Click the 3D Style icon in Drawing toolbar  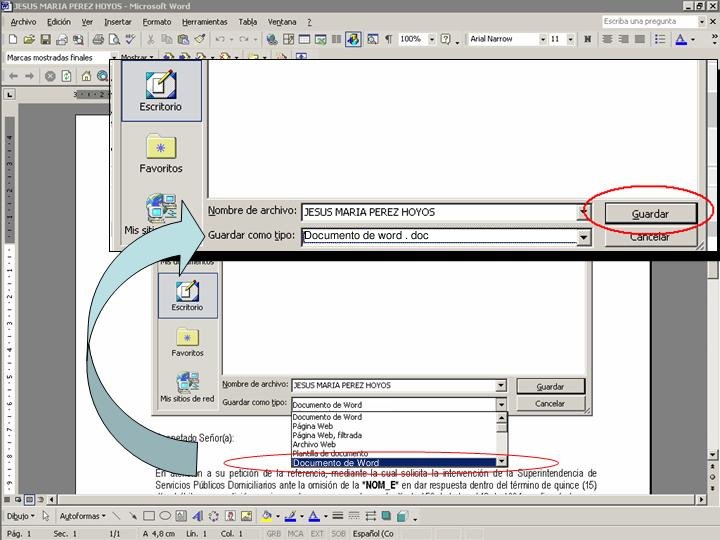click(x=402, y=516)
